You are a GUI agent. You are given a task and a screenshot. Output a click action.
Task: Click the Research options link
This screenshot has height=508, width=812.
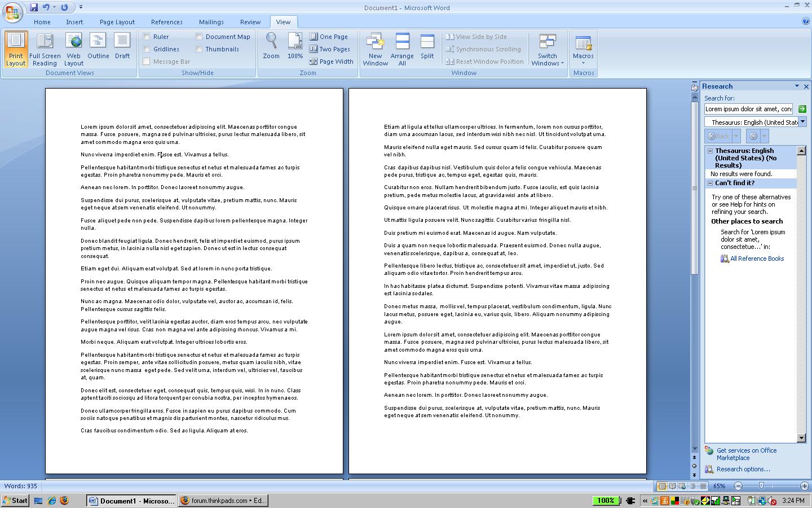pyautogui.click(x=743, y=469)
